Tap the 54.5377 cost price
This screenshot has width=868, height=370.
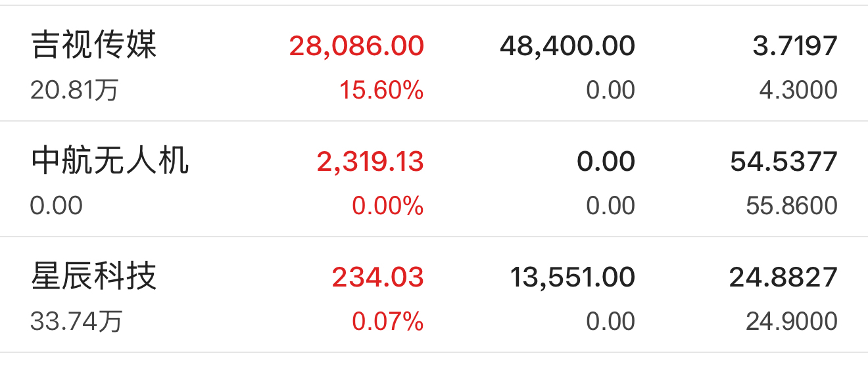[784, 162]
